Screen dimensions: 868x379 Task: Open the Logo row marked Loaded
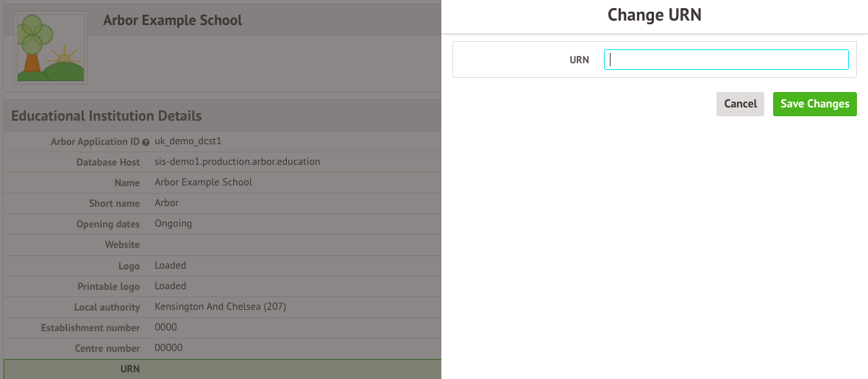pos(221,265)
